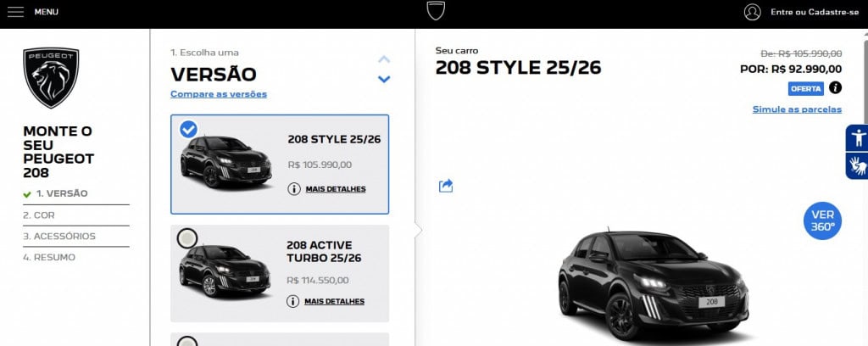Click Simule as parcelas link
The height and width of the screenshot is (346, 868).
[x=797, y=109]
